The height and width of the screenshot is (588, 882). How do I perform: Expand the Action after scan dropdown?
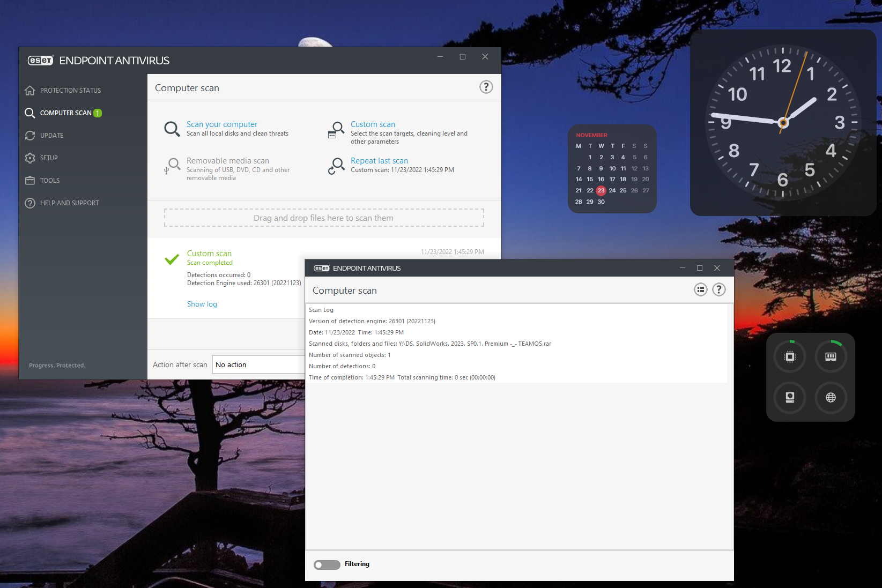[258, 365]
